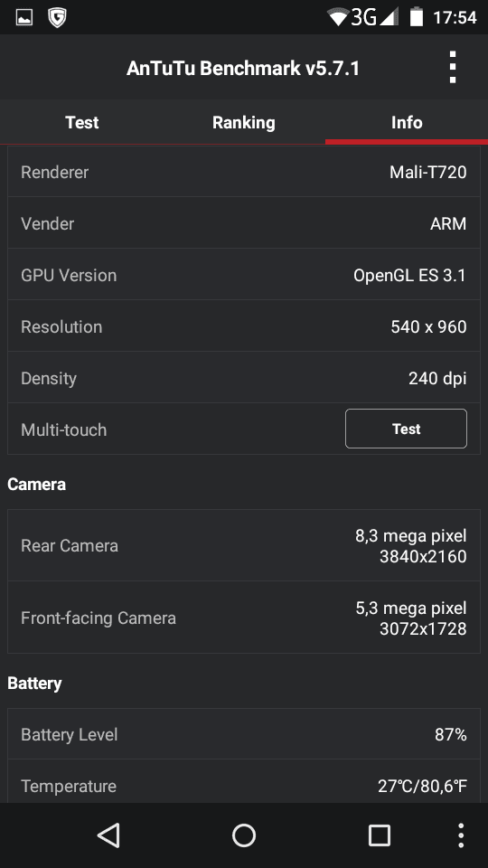
Task: Select the Info tab
Action: (407, 122)
